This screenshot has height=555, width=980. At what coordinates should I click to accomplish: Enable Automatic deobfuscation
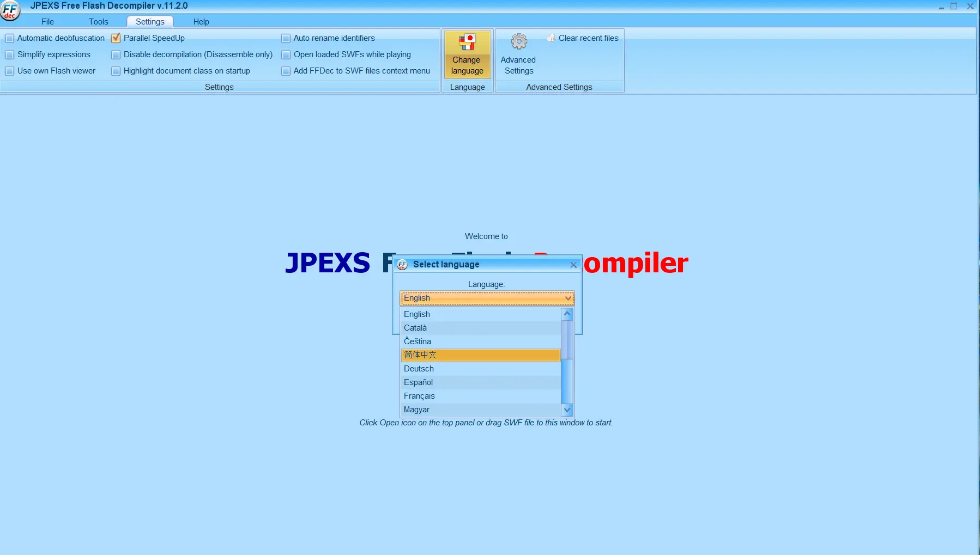[x=9, y=38]
